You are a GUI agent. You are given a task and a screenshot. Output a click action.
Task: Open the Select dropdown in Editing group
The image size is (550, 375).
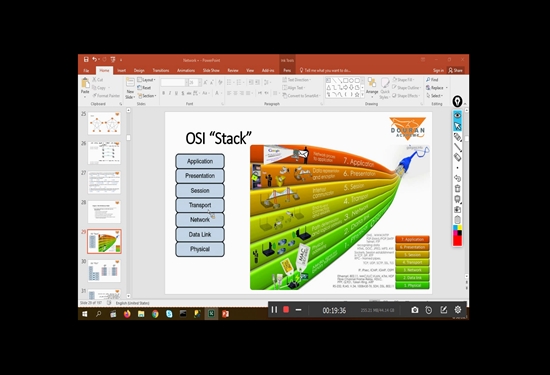434,96
